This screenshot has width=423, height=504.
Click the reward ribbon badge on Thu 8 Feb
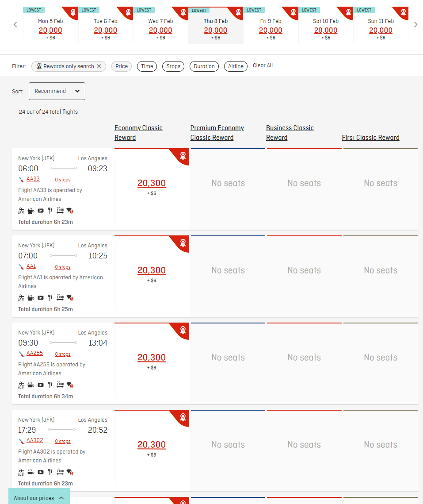238,13
